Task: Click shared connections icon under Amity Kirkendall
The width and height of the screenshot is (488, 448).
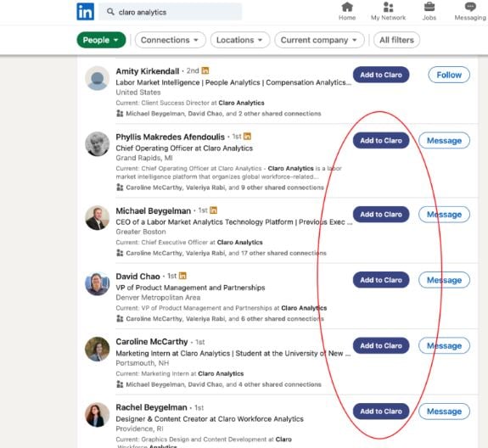Action: (120, 113)
